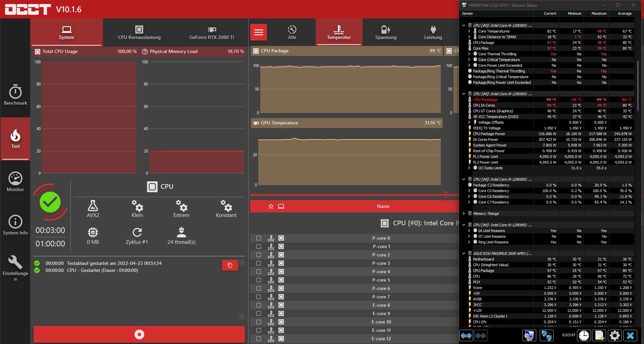Expand Core Temperatures row in HWiNFO
The image size is (644, 344).
click(x=469, y=31)
